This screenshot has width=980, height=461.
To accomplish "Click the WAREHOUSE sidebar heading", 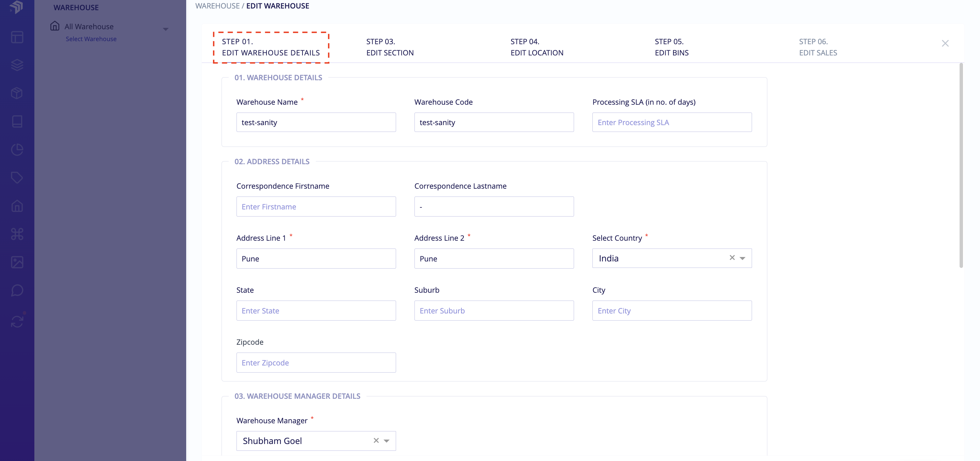I will click(76, 7).
